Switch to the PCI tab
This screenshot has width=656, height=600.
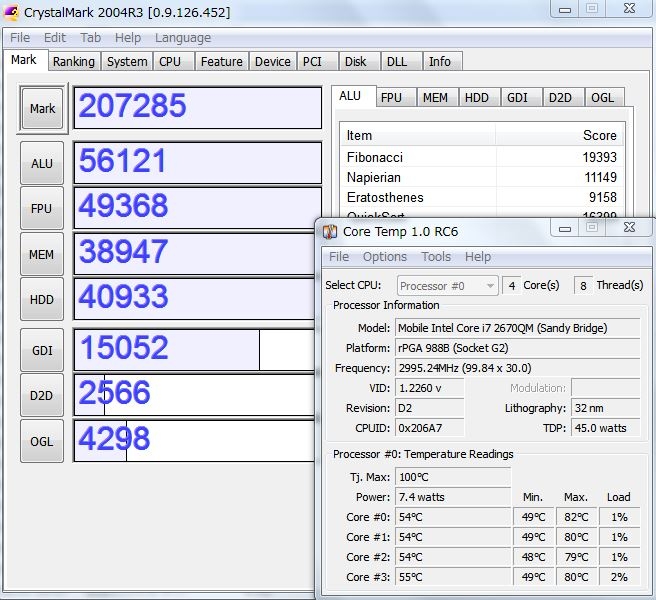[x=317, y=62]
